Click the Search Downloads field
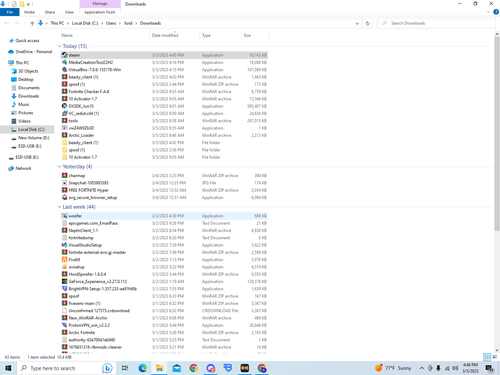The width and height of the screenshot is (500, 375). pos(436,23)
